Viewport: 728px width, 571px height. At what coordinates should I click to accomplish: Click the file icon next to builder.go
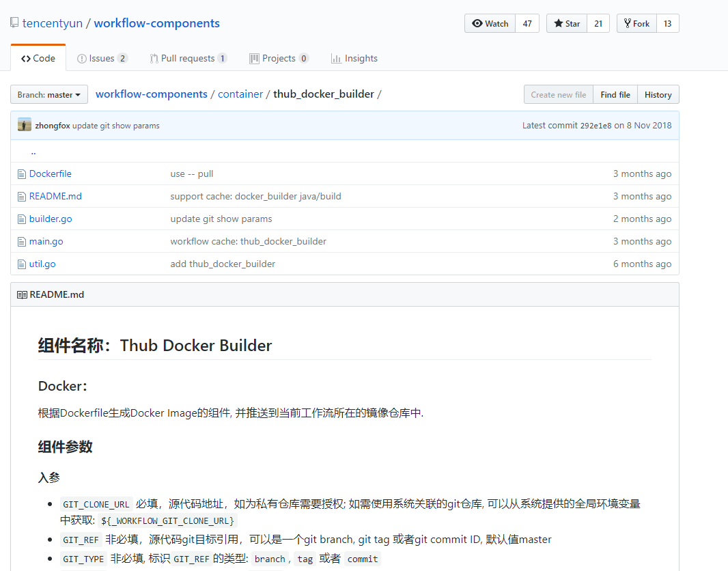pos(22,219)
